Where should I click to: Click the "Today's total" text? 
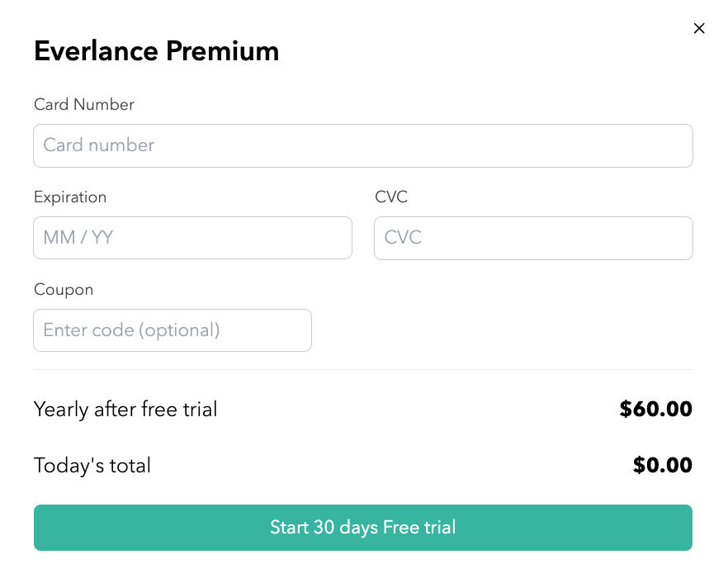(92, 466)
